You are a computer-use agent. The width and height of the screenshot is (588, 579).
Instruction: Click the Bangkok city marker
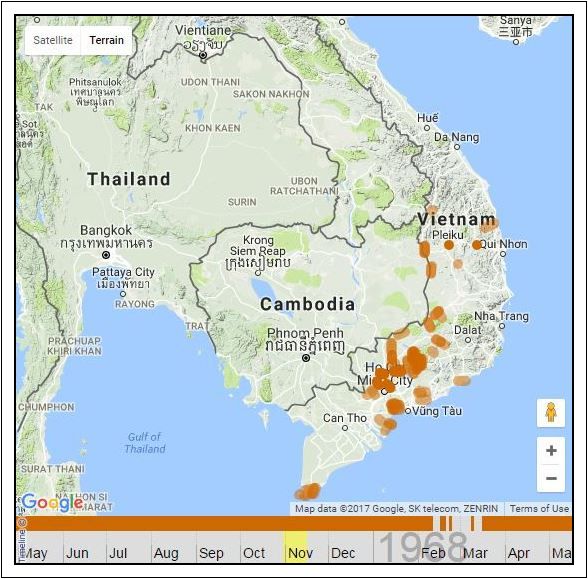[x=106, y=255]
